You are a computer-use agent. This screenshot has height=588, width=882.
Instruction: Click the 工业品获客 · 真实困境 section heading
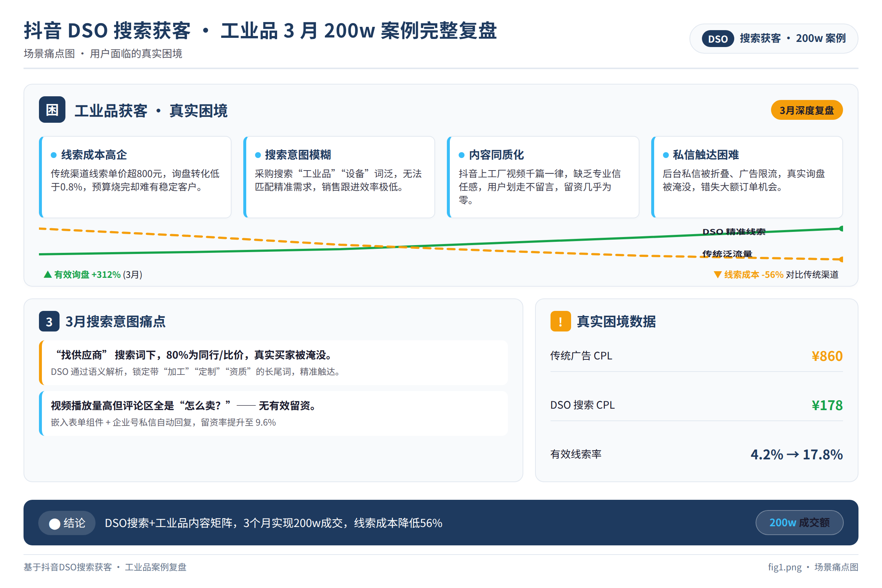(x=151, y=111)
